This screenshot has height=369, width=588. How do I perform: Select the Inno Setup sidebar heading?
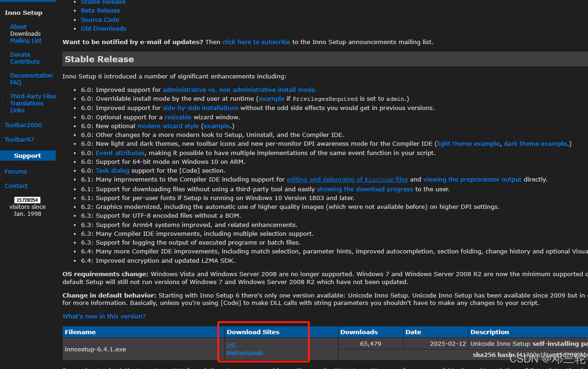23,13
